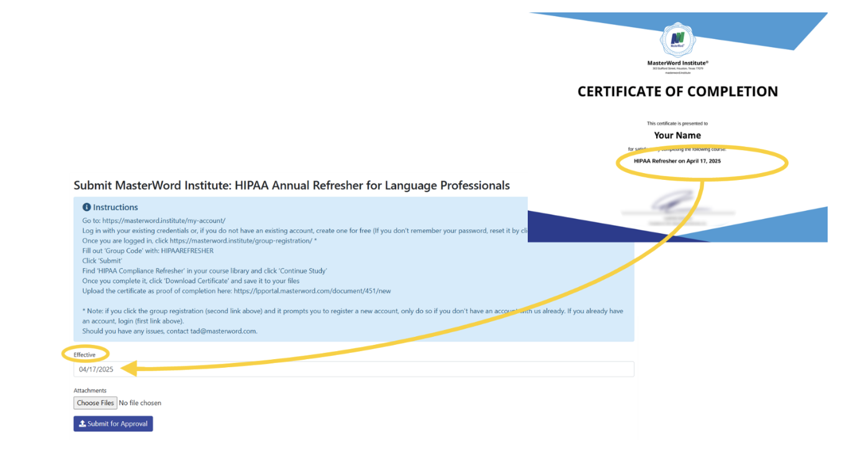868x459 pixels.
Task: Click the HIPAAREFRESHER group code text
Action: (187, 251)
